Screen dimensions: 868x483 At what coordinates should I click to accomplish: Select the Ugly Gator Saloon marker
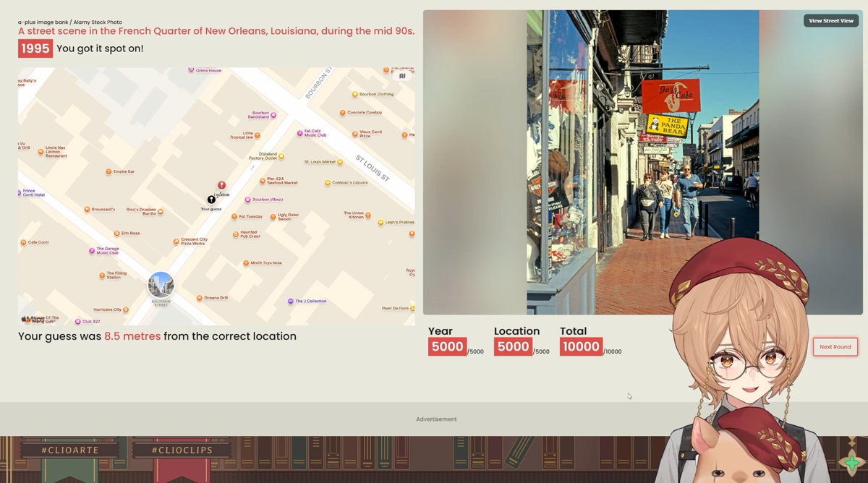click(272, 216)
